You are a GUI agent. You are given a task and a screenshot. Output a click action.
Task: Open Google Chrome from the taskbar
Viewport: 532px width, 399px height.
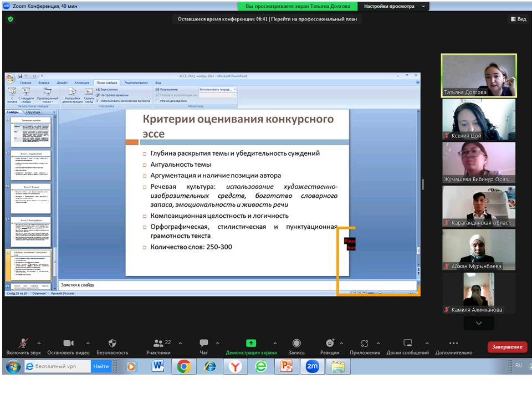click(x=184, y=366)
